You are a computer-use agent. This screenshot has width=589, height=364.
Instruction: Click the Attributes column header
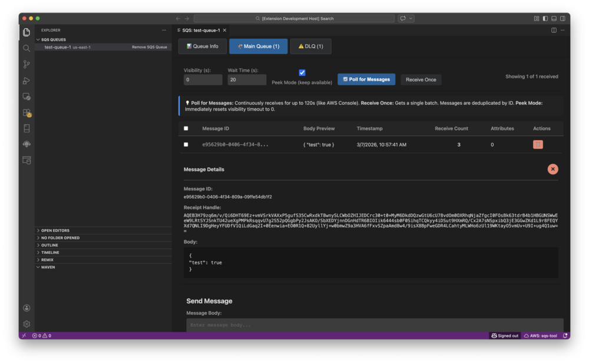502,128
